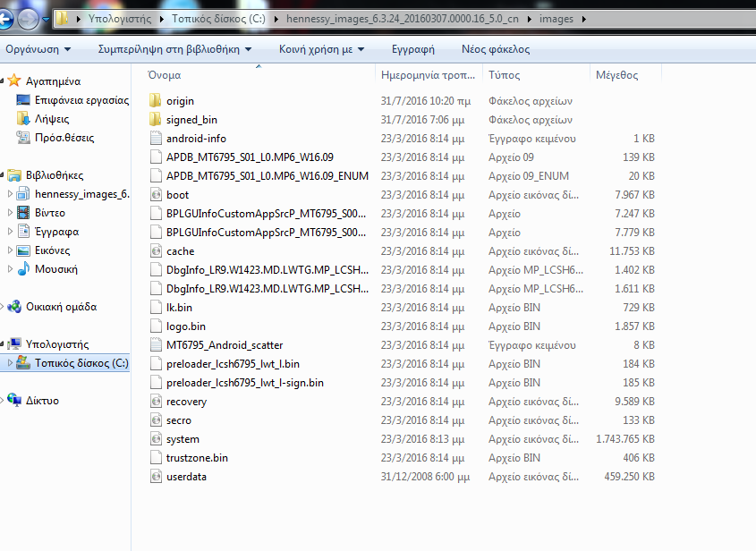Click the recovery disc image icon

pyautogui.click(x=156, y=402)
